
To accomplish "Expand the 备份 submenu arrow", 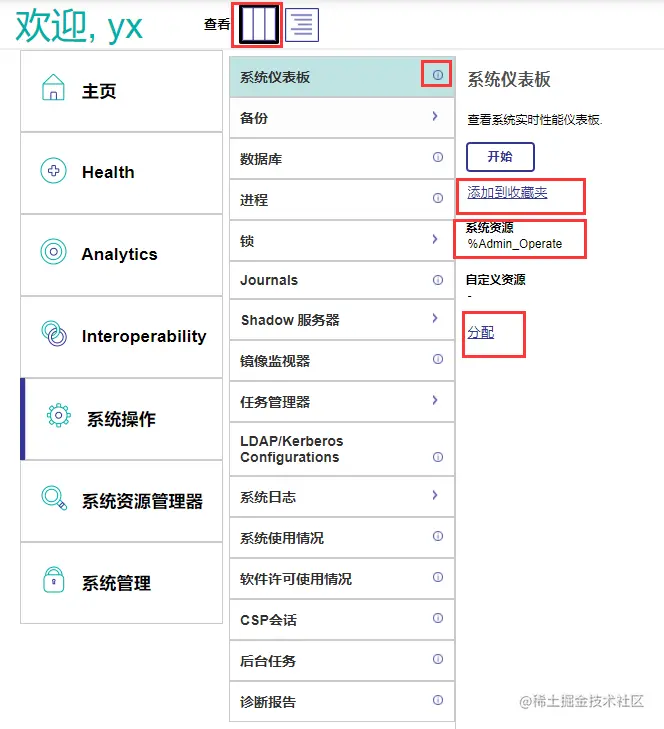I will 435,117.
